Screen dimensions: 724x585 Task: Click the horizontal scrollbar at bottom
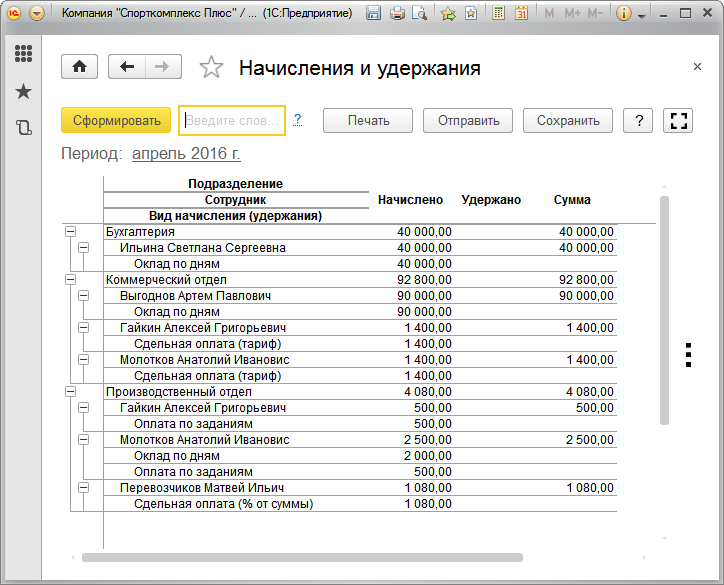pyautogui.click(x=302, y=557)
